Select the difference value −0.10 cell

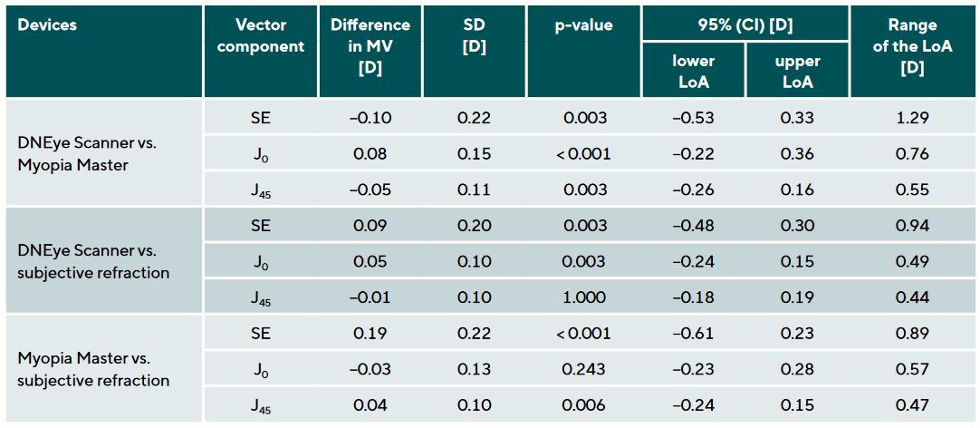pos(370,118)
